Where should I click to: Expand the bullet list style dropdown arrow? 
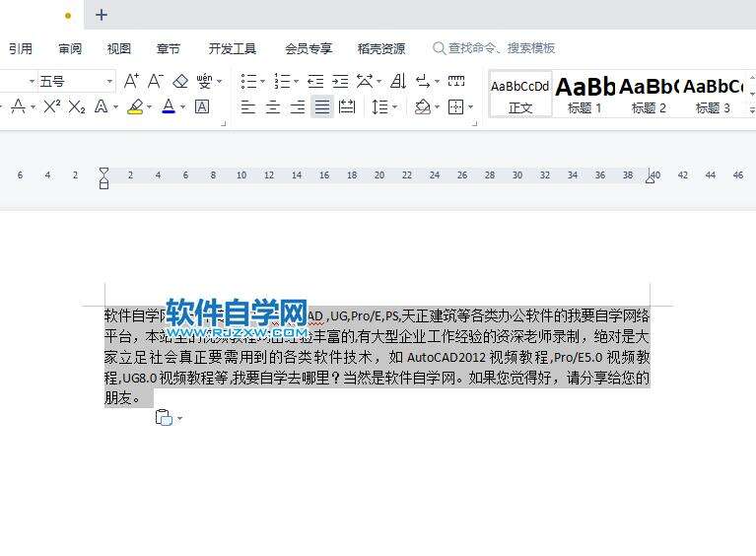point(263,81)
